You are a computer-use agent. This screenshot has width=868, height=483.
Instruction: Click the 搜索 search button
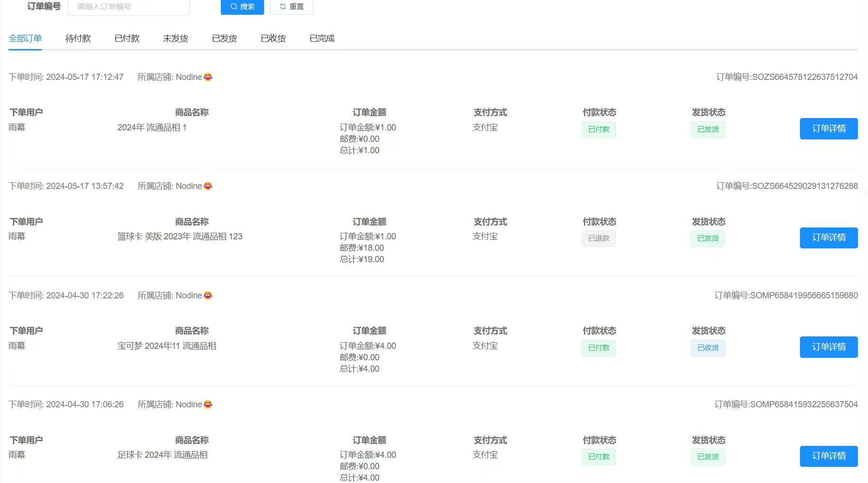(x=242, y=7)
